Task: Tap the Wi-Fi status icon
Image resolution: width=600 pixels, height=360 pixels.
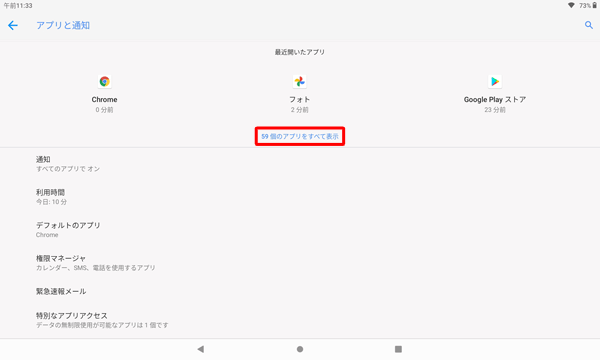Action: pyautogui.click(x=571, y=5)
